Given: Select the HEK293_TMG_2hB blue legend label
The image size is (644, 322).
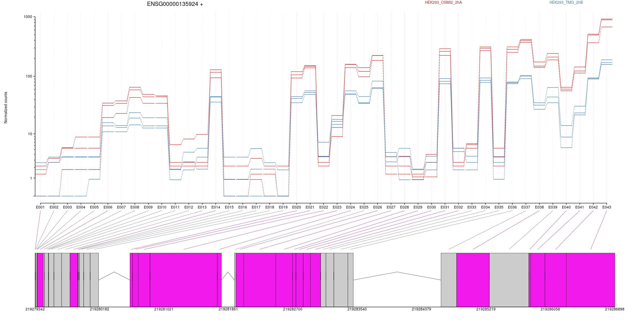Looking at the screenshot, I should pos(566,2).
